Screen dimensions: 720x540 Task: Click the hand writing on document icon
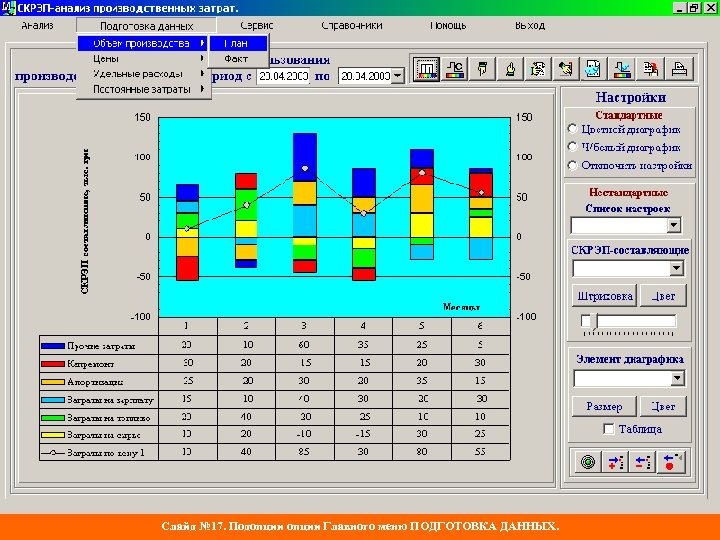(x=538, y=69)
